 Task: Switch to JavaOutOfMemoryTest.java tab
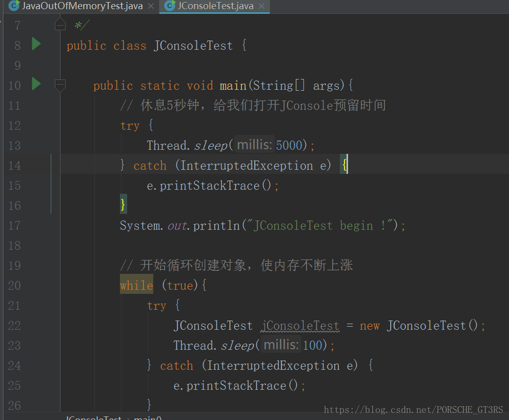pos(81,6)
